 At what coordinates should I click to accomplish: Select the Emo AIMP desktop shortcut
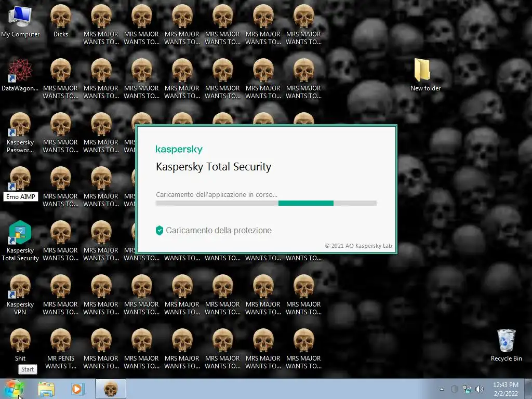tap(20, 183)
